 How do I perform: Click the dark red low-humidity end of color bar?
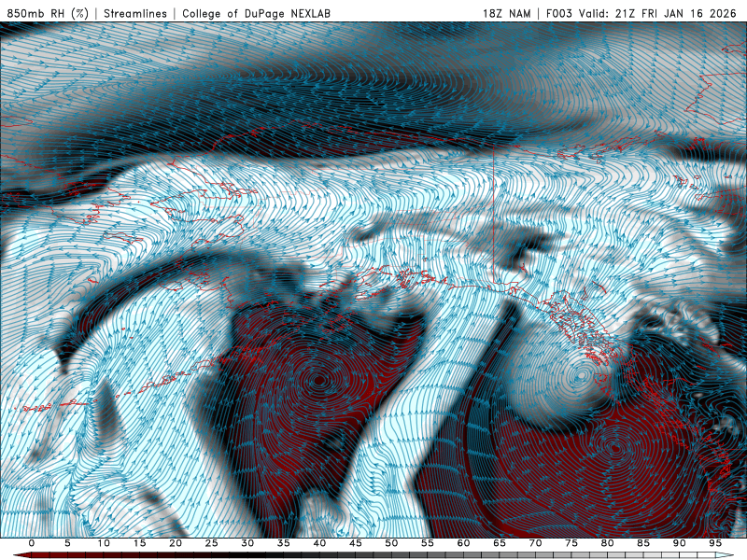(24, 555)
